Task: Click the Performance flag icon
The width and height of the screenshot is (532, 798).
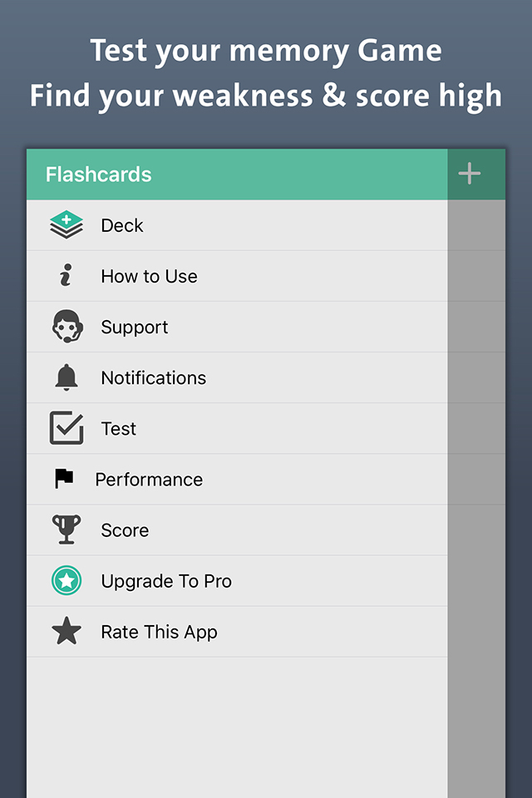Action: [64, 479]
